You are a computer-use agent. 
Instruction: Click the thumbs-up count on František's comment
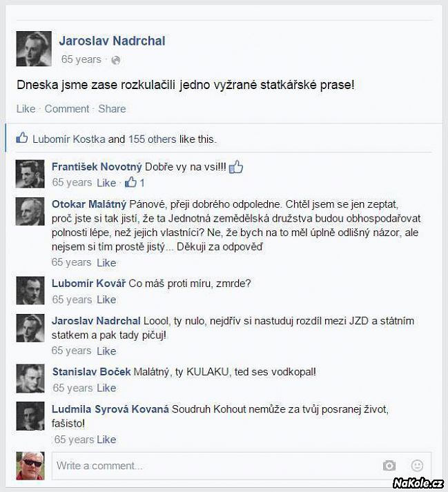[x=135, y=182]
